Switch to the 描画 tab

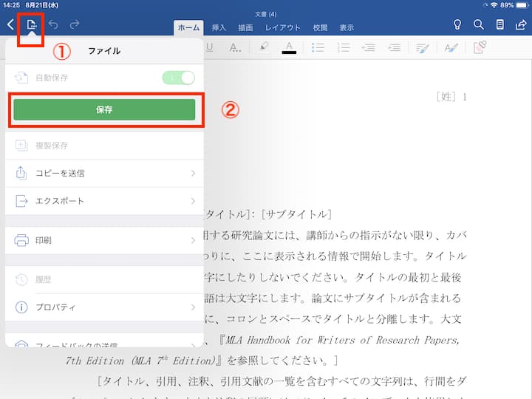point(245,27)
